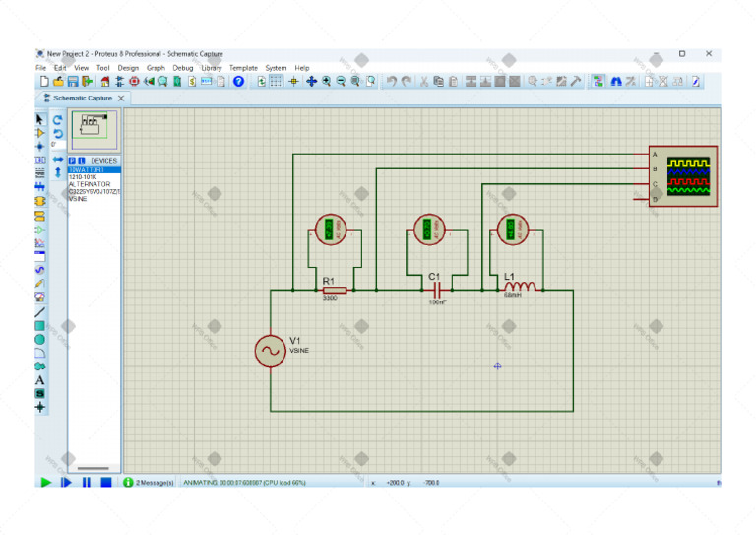Stop the simulation with square button
Viewport: 756px width, 535px height.
click(105, 482)
